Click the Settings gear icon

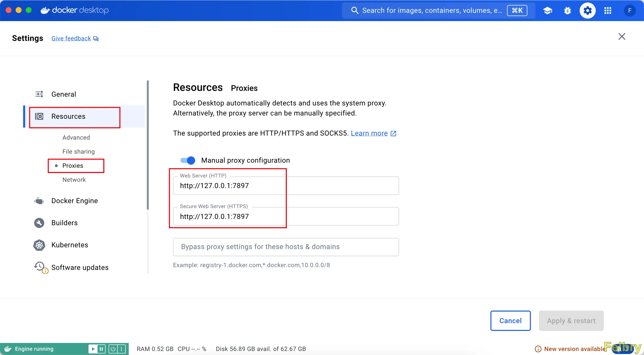[x=588, y=11]
